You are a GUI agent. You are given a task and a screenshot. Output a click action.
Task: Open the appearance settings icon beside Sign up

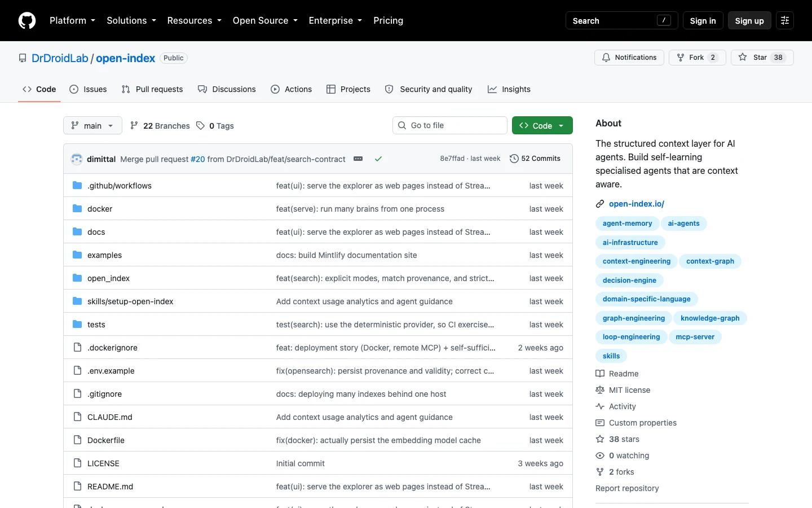click(785, 20)
